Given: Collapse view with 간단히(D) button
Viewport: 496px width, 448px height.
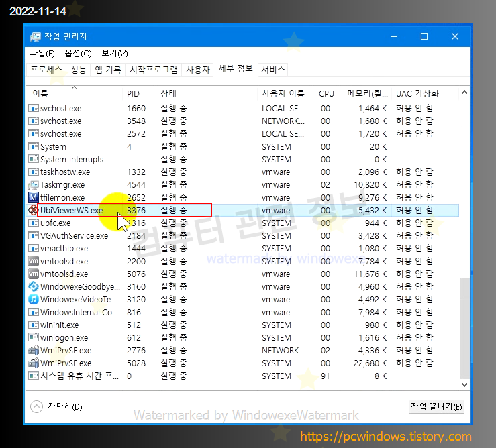Looking at the screenshot, I should 56,406.
